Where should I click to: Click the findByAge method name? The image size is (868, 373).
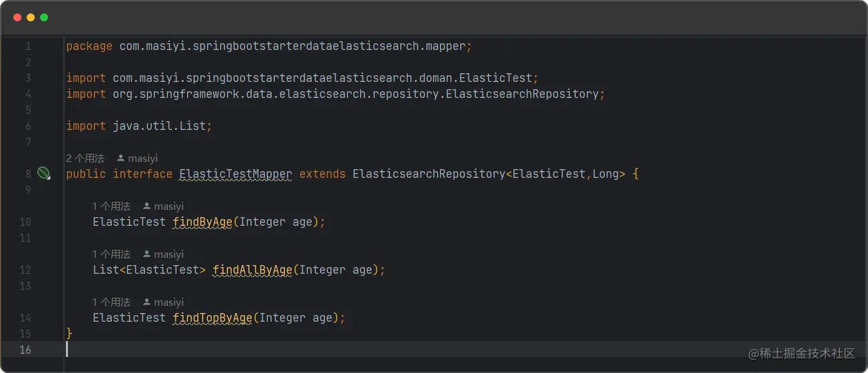pyautogui.click(x=203, y=222)
